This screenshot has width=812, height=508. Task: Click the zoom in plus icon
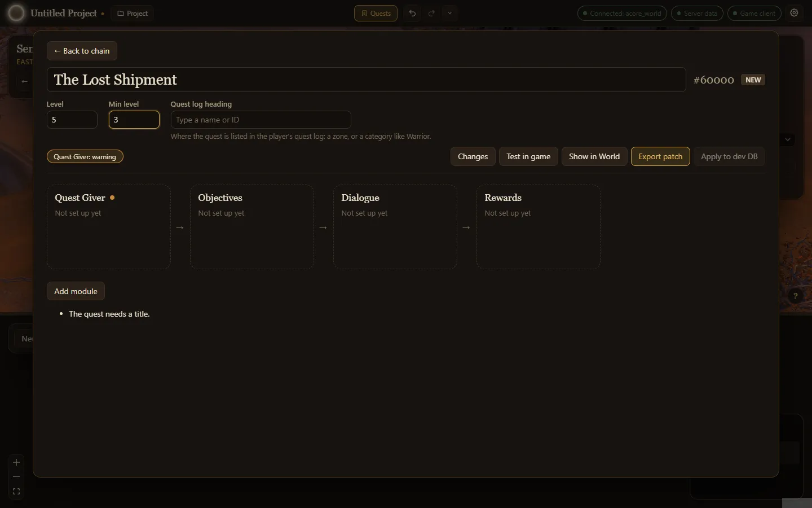16,462
